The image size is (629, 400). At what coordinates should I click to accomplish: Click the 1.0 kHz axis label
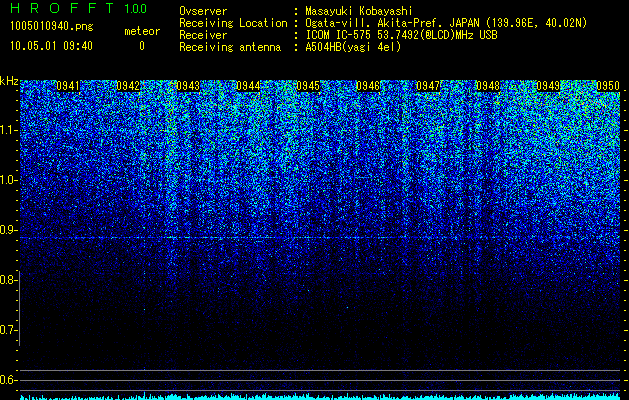(7, 180)
